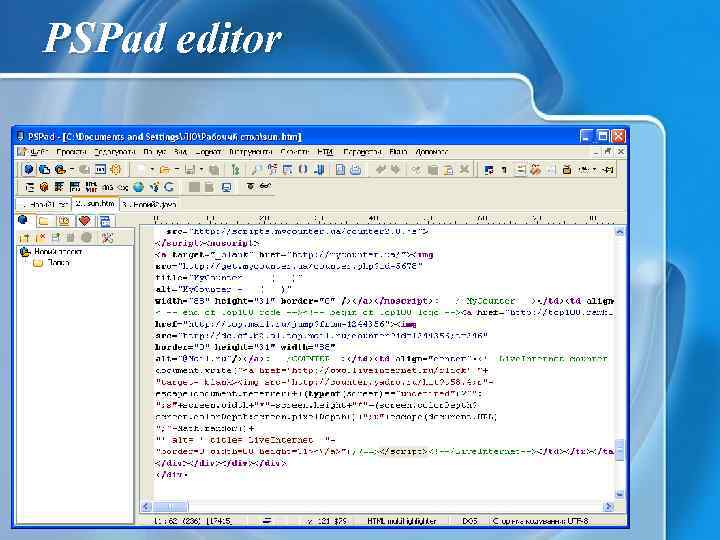This screenshot has height=540, width=720.
Task: Click the Save file diskette icon
Action: (190, 169)
